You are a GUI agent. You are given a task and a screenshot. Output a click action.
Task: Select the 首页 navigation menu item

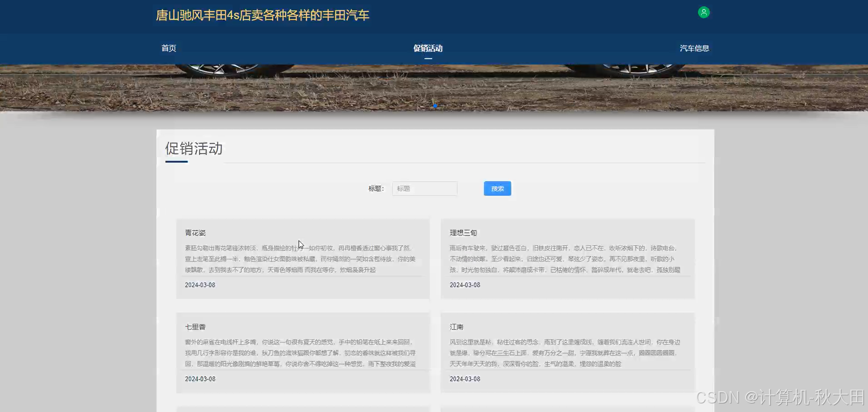coord(168,48)
